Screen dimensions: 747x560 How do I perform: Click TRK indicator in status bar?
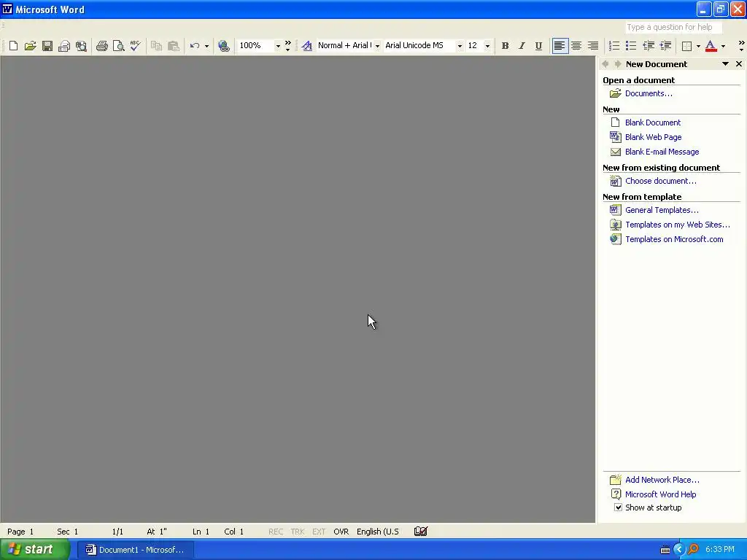[298, 532]
